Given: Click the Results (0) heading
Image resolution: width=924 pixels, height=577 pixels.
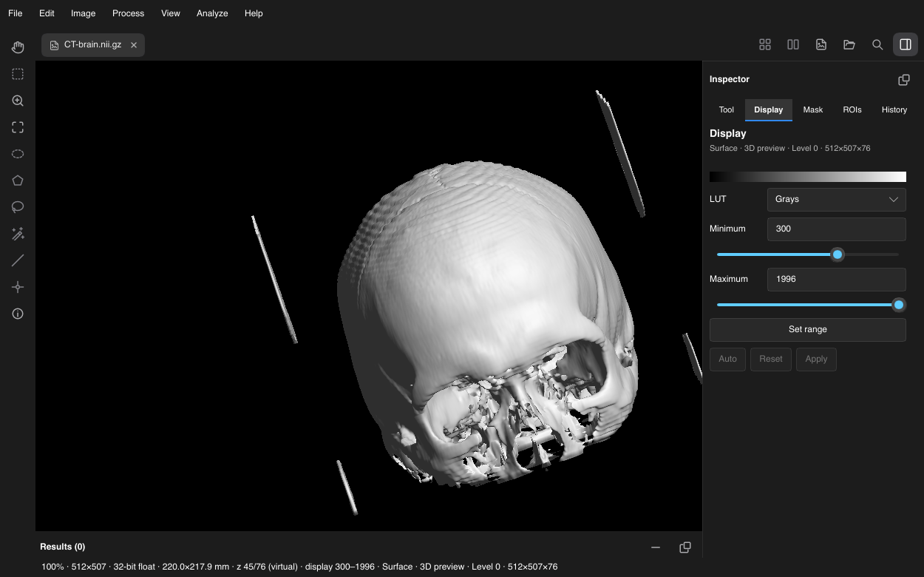Looking at the screenshot, I should pyautogui.click(x=63, y=547).
